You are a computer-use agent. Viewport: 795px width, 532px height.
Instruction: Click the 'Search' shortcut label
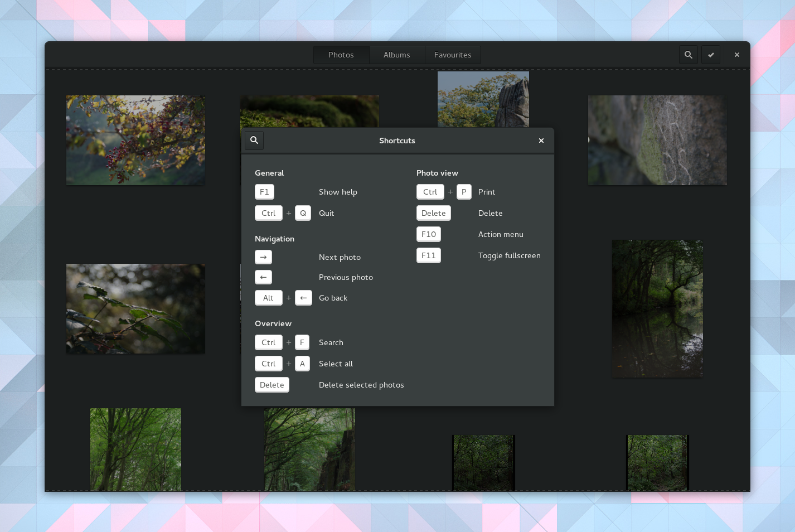(331, 342)
